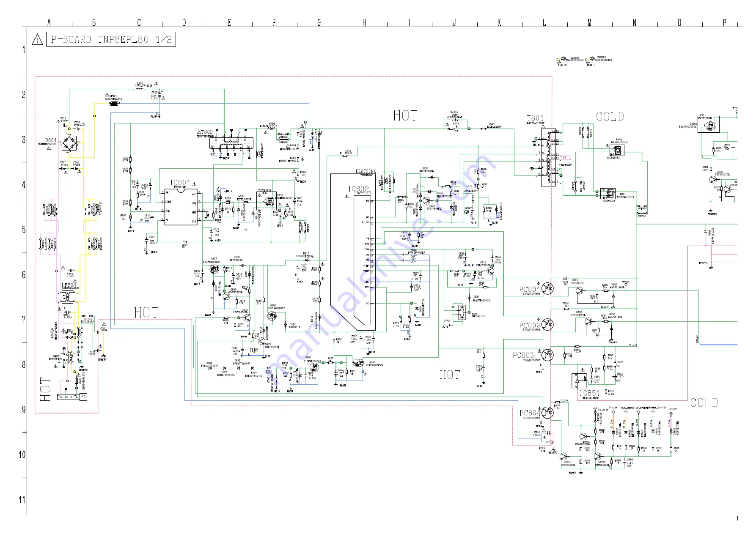
Task: Click the D801 bridge rectifier symbol
Action: (69, 143)
